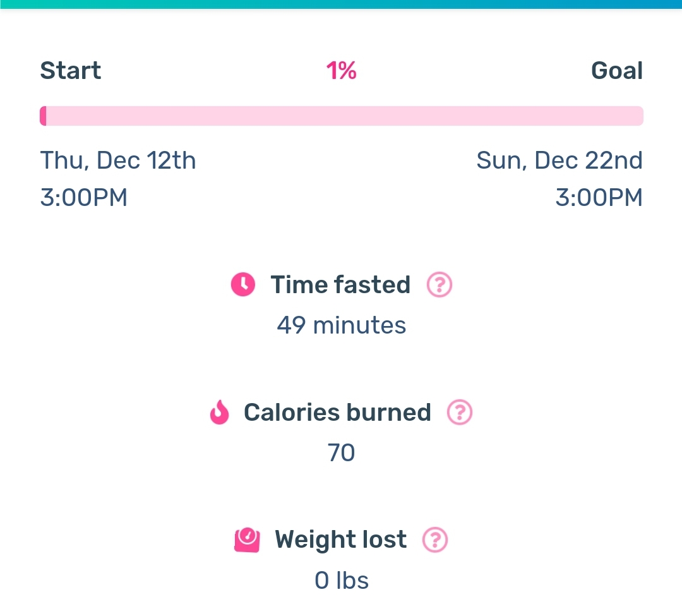The image size is (682, 616).
Task: Click the pink clock icon
Action: click(x=242, y=284)
